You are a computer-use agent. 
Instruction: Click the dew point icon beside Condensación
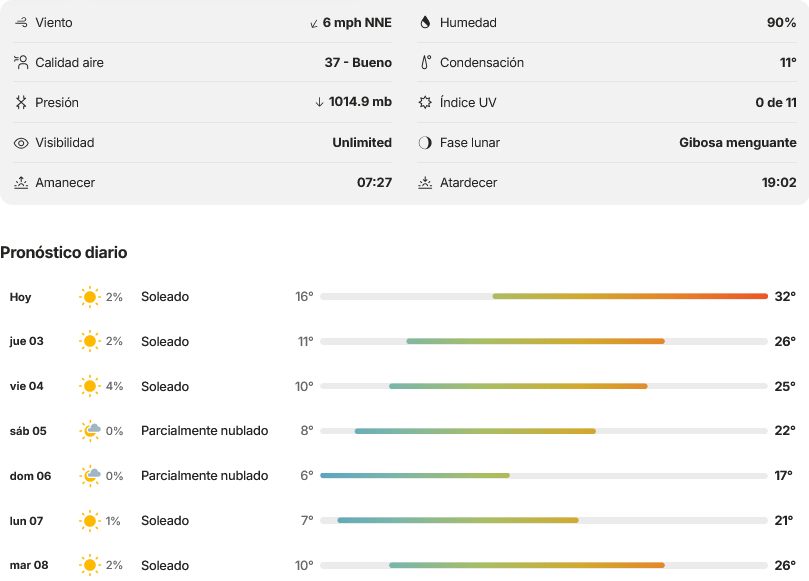[426, 62]
